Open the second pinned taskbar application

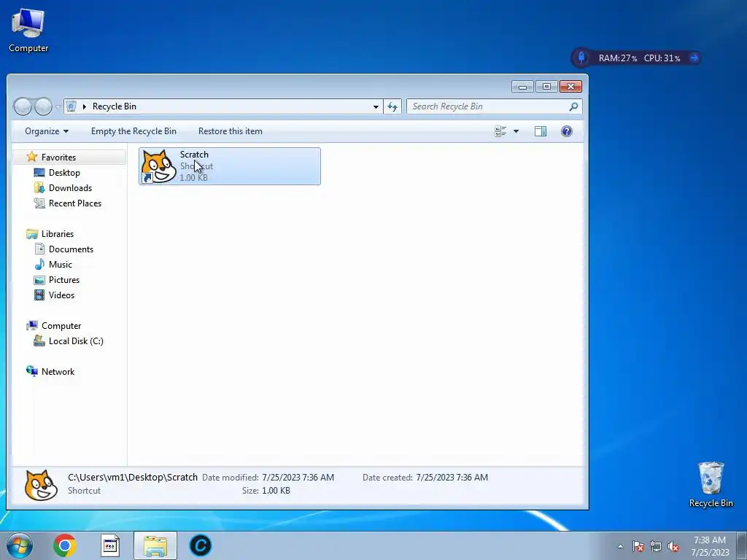pos(110,545)
